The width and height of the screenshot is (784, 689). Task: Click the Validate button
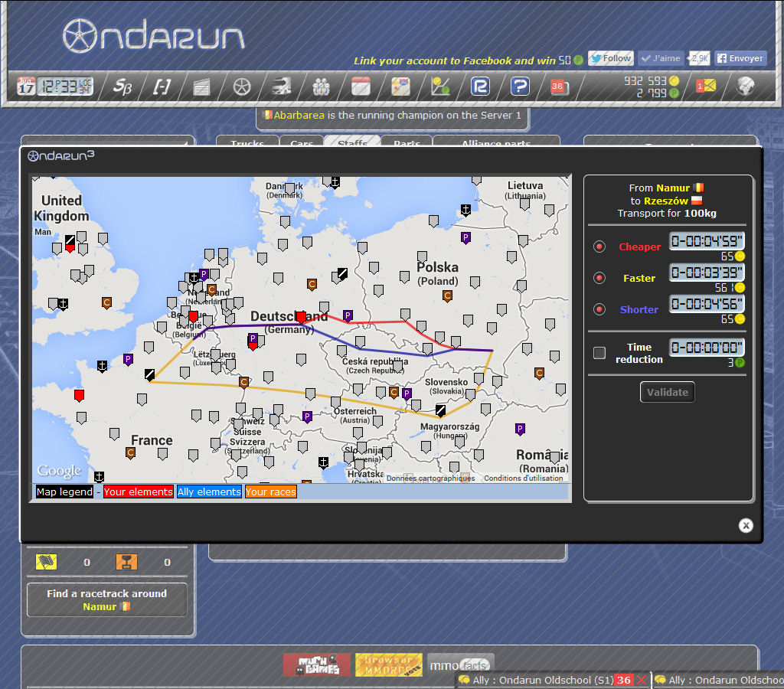click(x=668, y=392)
